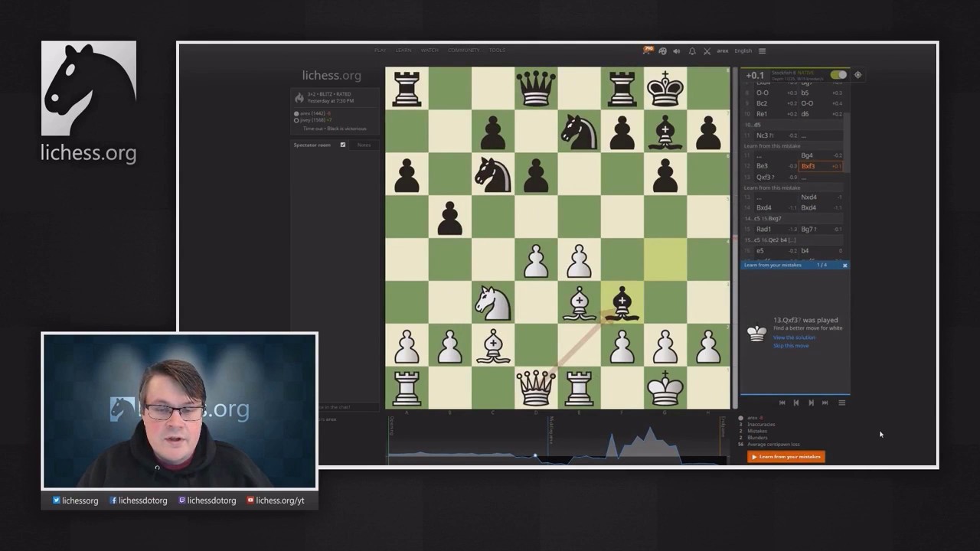Click the white bishop on c2
This screenshot has width=980, height=551.
[x=493, y=345]
